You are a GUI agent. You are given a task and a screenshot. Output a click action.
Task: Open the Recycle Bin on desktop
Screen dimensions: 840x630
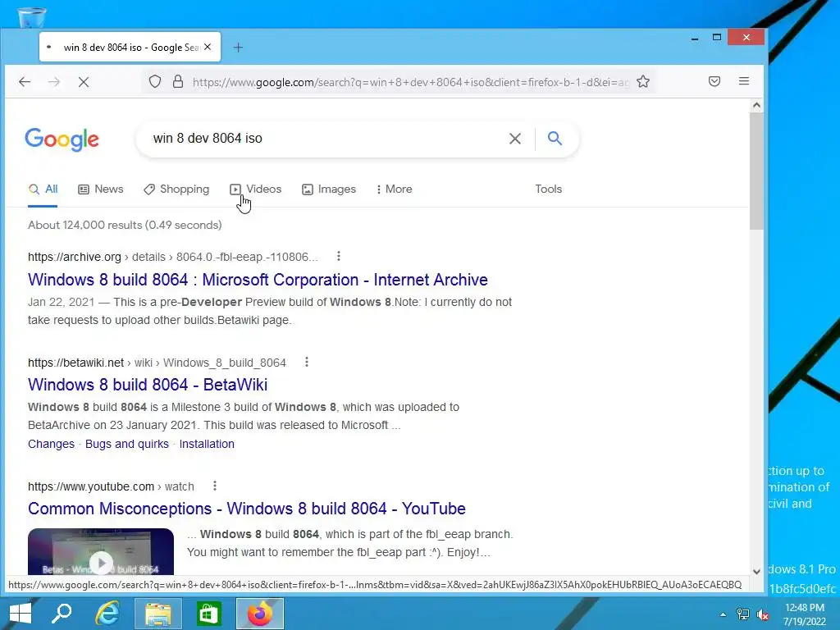click(32, 17)
